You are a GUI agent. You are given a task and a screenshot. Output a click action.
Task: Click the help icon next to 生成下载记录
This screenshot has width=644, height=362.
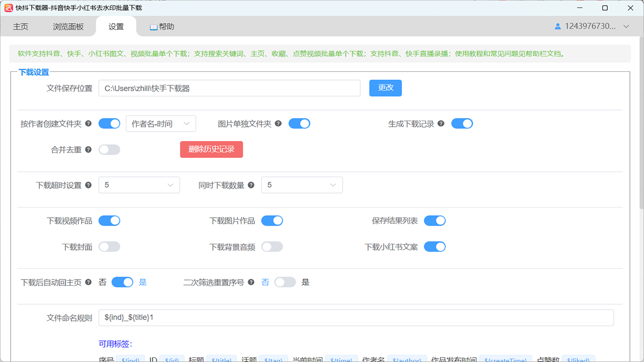441,123
